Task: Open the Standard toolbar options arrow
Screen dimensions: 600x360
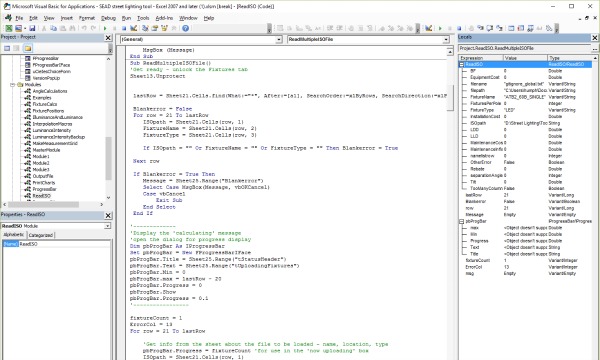Action: [269, 28]
